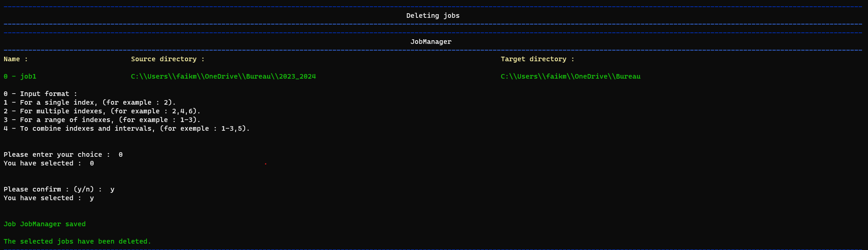Click the "You have selected : y" line
Screen dimensions: 868x250
48,198
